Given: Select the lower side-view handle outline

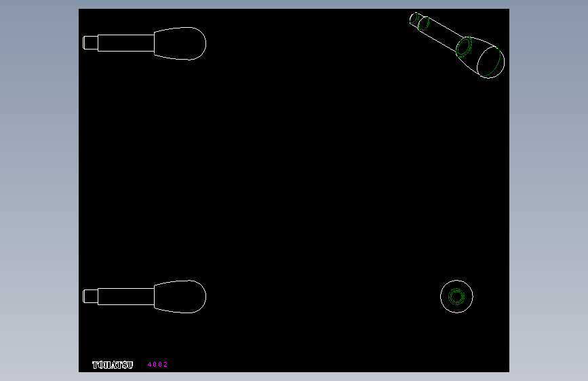Looking at the screenshot, I should [x=144, y=297].
